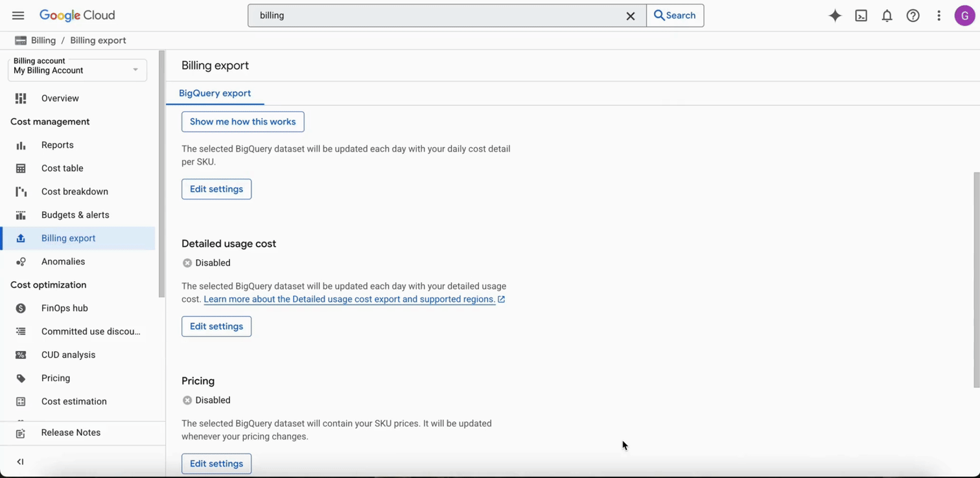This screenshot has height=478, width=980.
Task: Collapse the navigation sidebar
Action: pos(20,461)
